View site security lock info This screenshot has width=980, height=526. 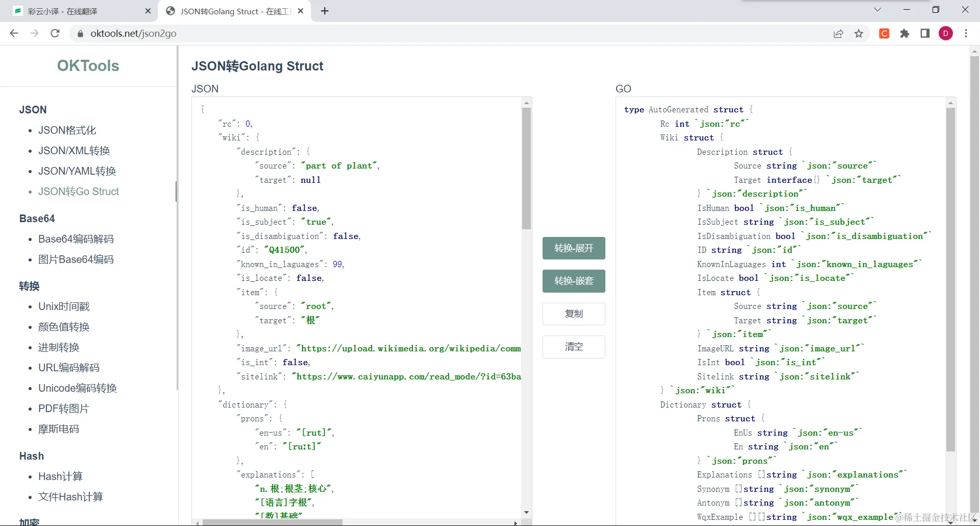coord(80,34)
